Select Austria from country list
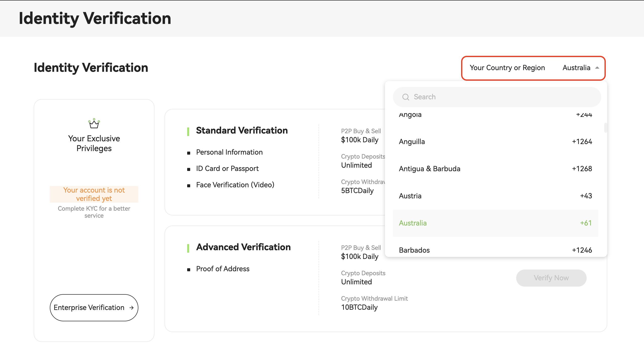 [410, 196]
